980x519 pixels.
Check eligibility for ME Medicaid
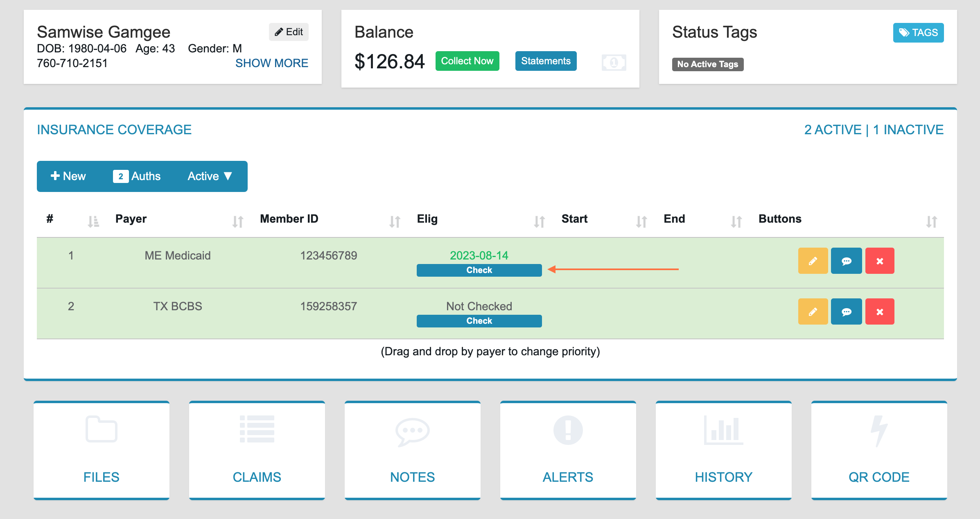click(479, 270)
